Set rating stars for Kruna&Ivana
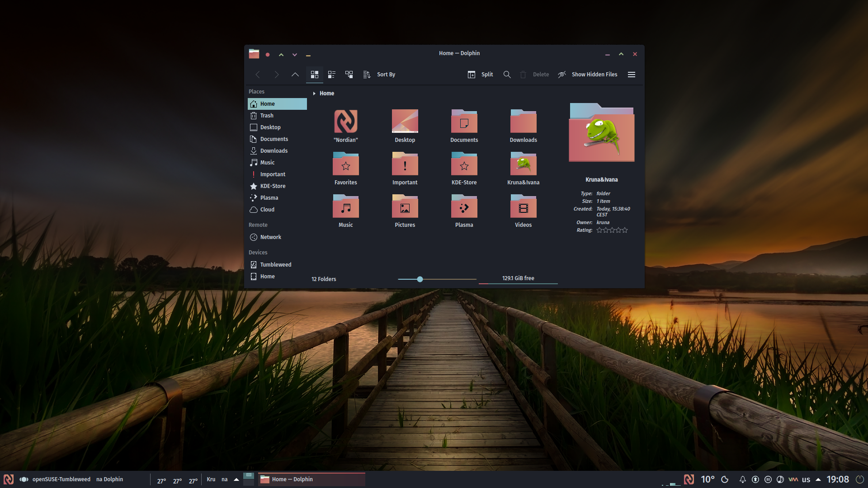 point(612,230)
